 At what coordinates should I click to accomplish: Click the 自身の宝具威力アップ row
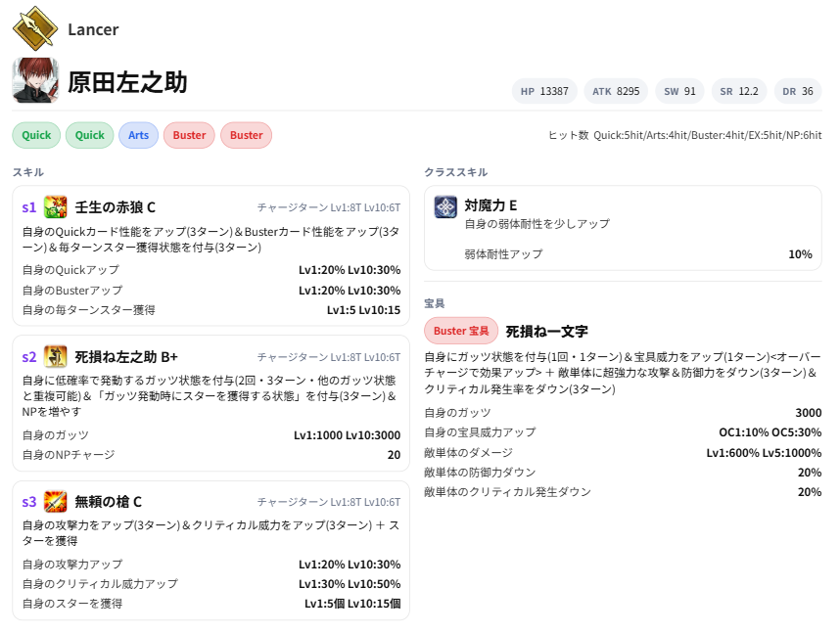pyautogui.click(x=623, y=432)
